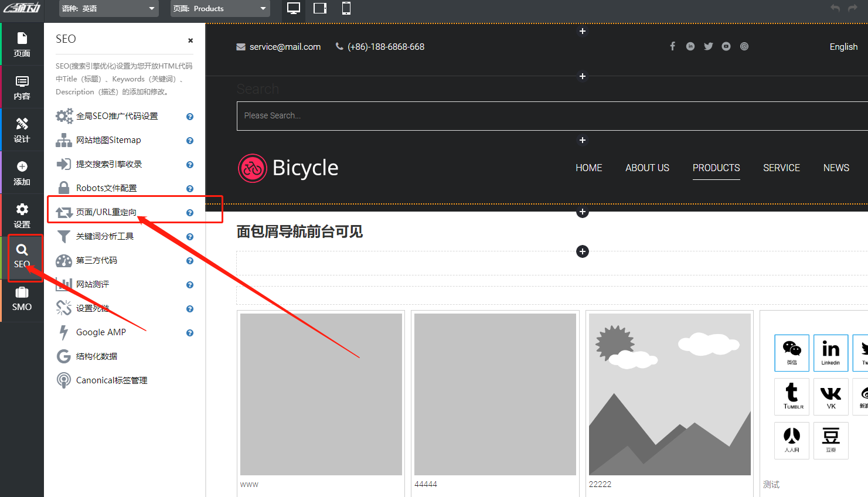The height and width of the screenshot is (497, 868).
Task: Click the 22222 mountain product thumbnail
Action: [669, 394]
